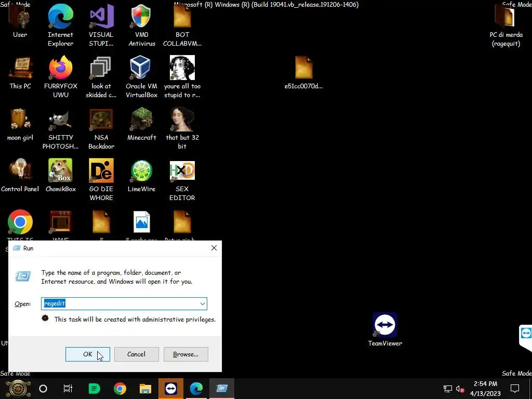Click the Cortana search circle on taskbar

tap(43, 389)
